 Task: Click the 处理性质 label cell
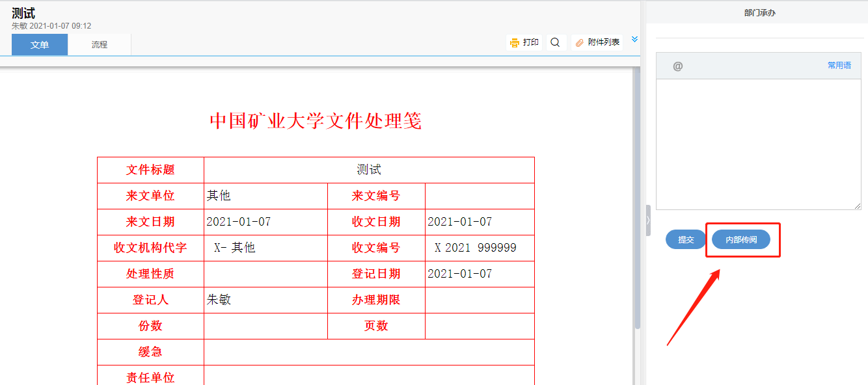pos(150,274)
